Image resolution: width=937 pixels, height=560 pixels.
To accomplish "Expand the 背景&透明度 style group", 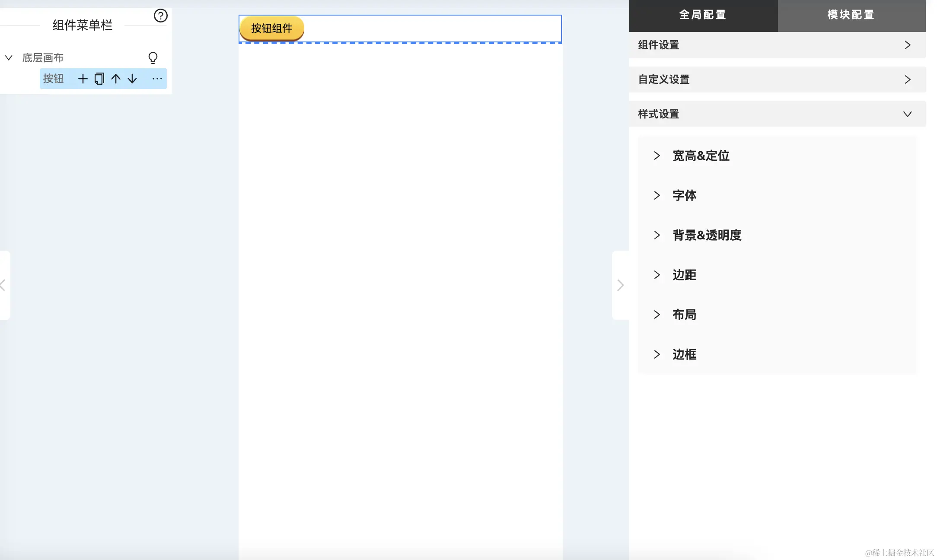I will tap(706, 235).
